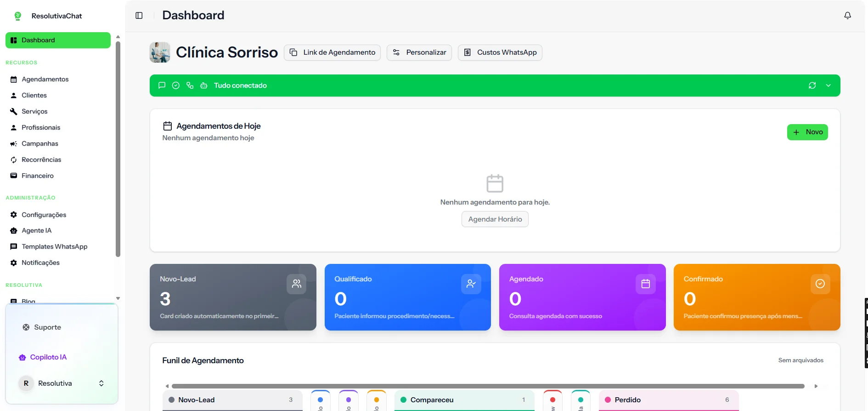868x411 pixels.
Task: Click the Clínica Sorriso profile picture
Action: point(160,52)
